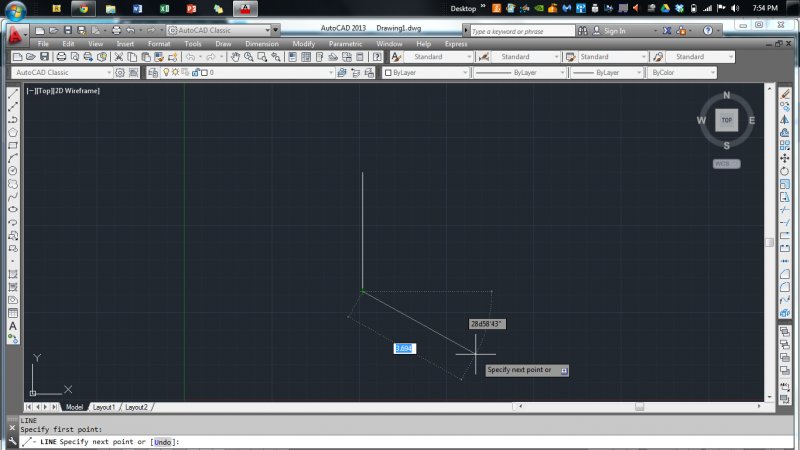Click the Undo option in command line

point(162,442)
